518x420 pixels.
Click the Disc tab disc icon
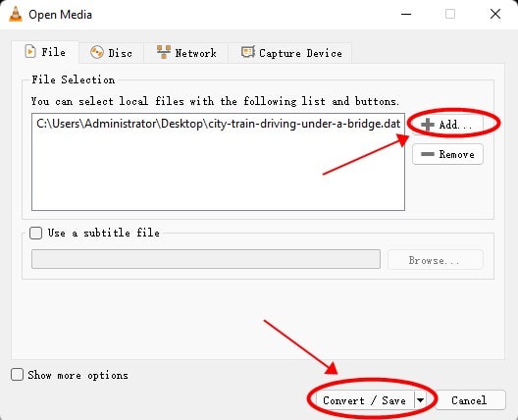(x=97, y=53)
